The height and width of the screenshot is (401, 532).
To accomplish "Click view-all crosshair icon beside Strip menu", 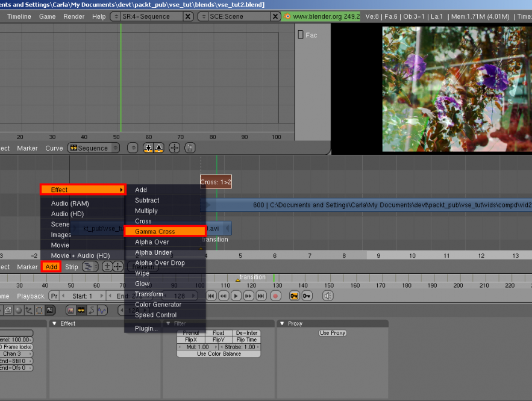I will (117, 267).
